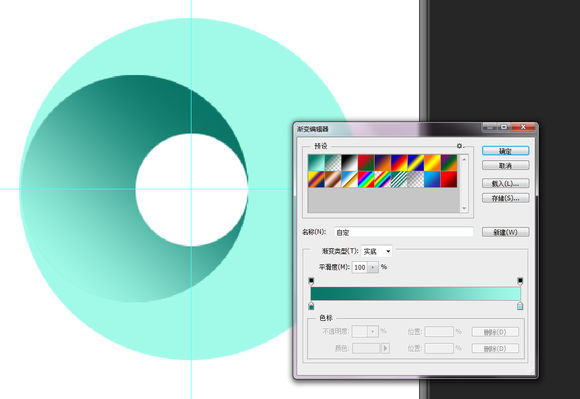Pick the rainbow spectrum gradient preset
The height and width of the screenshot is (399, 580).
(x=366, y=179)
